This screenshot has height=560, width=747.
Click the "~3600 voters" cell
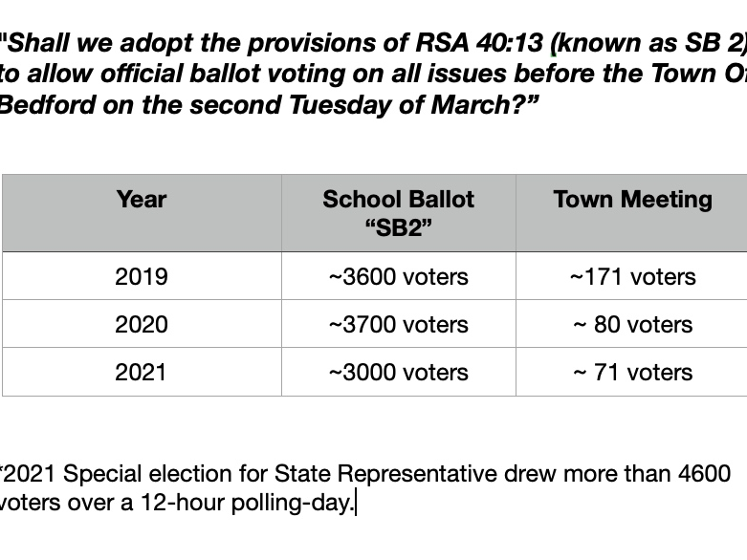398,277
